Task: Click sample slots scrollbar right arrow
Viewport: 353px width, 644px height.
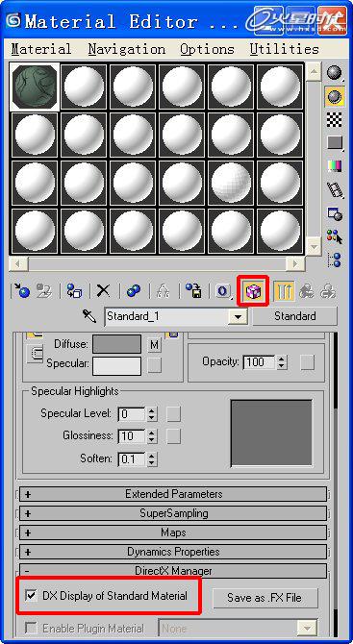Action: tap(295, 263)
